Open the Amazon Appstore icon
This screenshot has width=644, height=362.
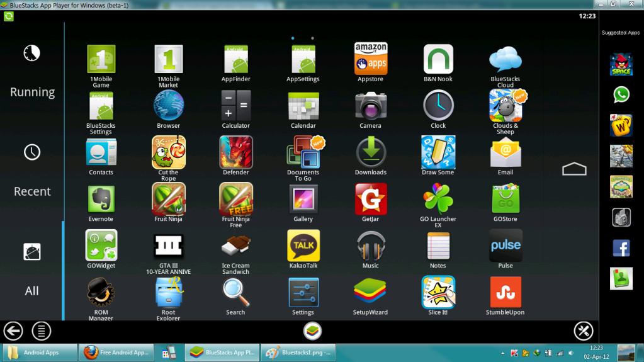tap(370, 59)
